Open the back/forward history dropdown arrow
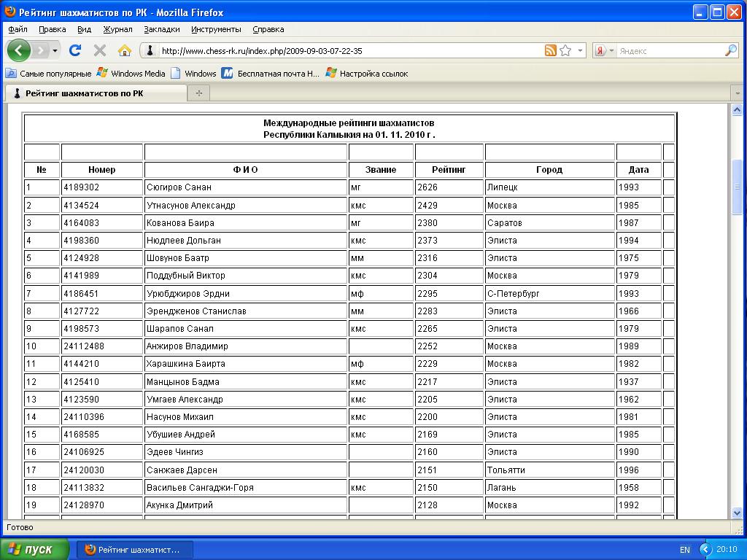The width and height of the screenshot is (747, 560). tap(55, 50)
